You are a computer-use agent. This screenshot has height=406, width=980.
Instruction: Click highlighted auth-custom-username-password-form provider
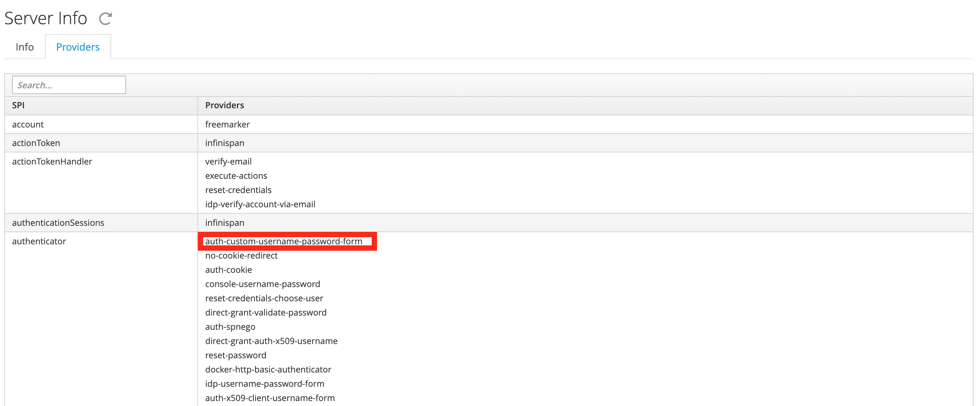pos(283,241)
